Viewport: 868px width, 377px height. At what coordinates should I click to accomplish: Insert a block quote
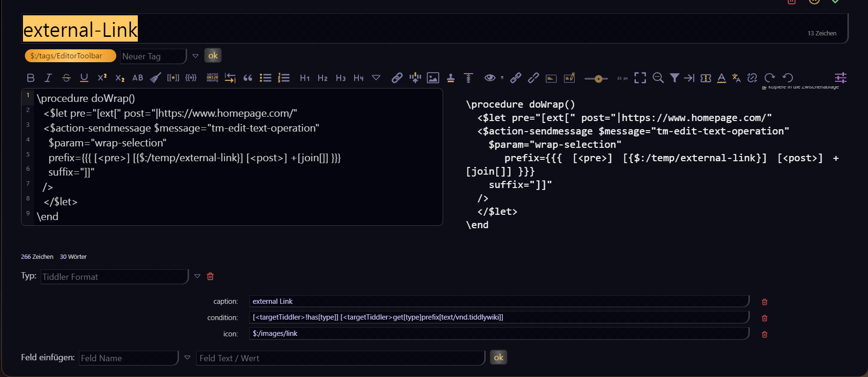(248, 78)
